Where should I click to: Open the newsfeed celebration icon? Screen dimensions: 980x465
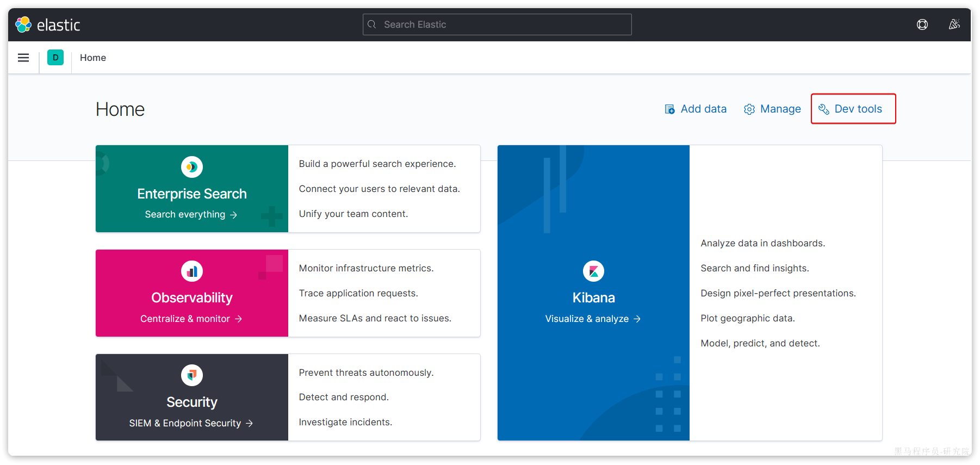point(954,24)
